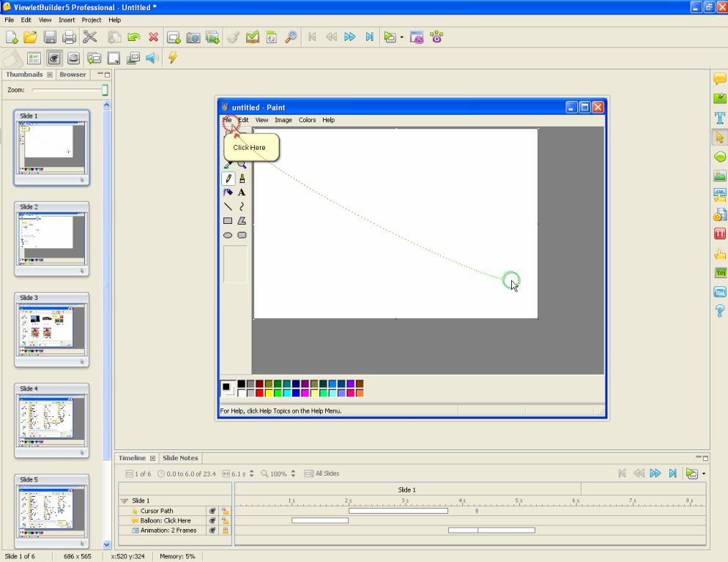Run spell check with the checkmark book icon
Viewport: 728px width, 562px height.
[x=253, y=37]
